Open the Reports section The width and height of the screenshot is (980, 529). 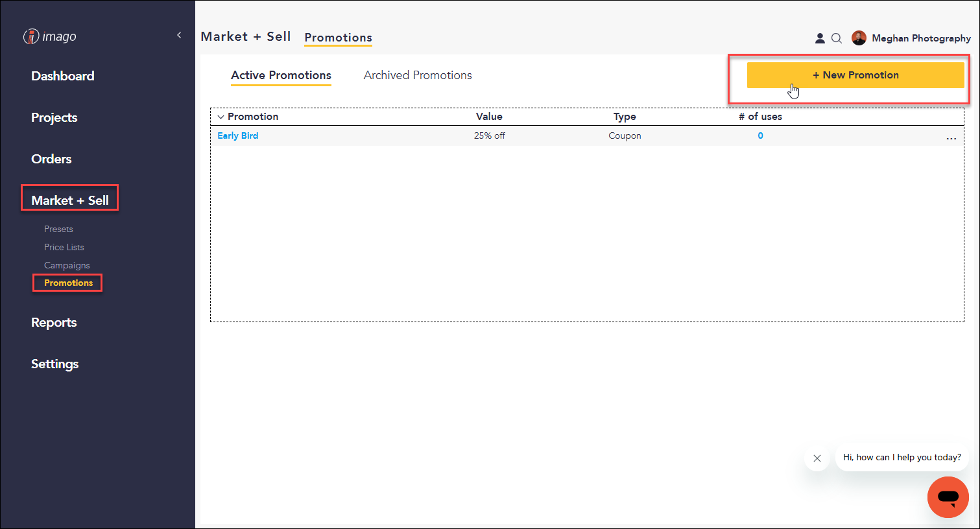54,322
